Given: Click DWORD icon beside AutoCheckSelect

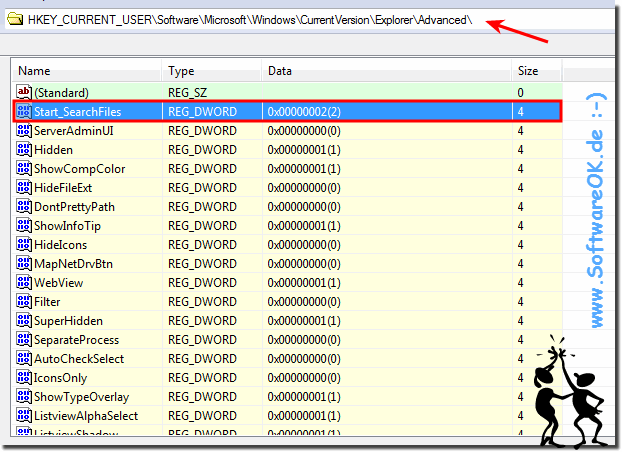Looking at the screenshot, I should pyautogui.click(x=24, y=359).
